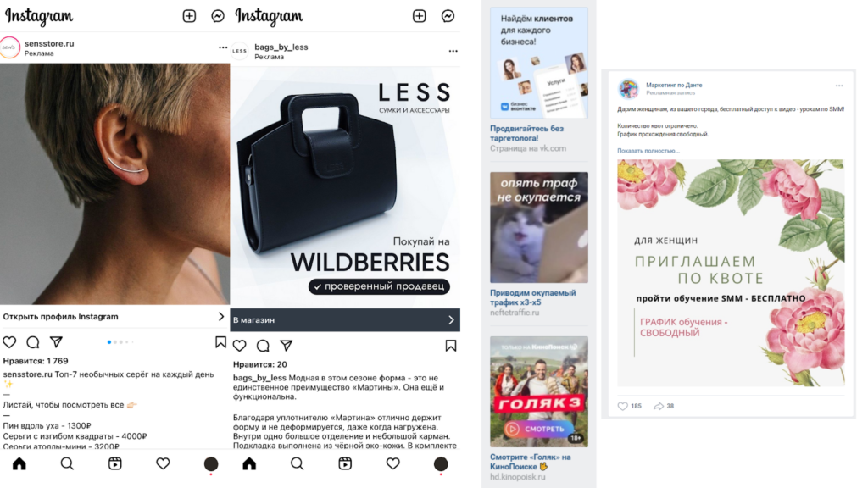Open options menu for bags_by_less post

(x=453, y=51)
